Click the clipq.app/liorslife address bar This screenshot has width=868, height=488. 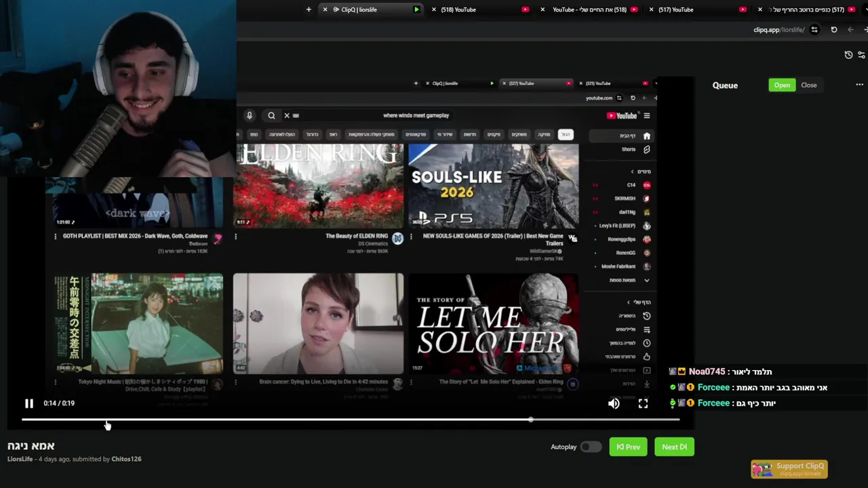[x=778, y=30]
